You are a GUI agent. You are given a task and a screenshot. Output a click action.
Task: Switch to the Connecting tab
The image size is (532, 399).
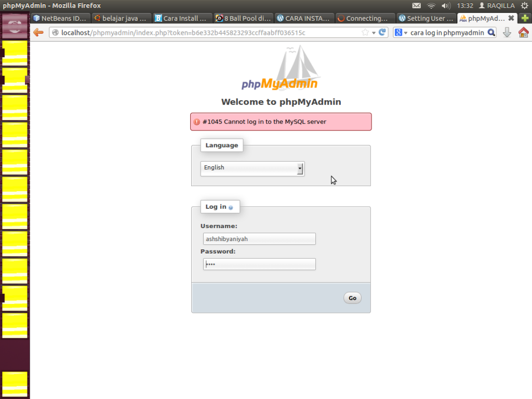pos(365,18)
